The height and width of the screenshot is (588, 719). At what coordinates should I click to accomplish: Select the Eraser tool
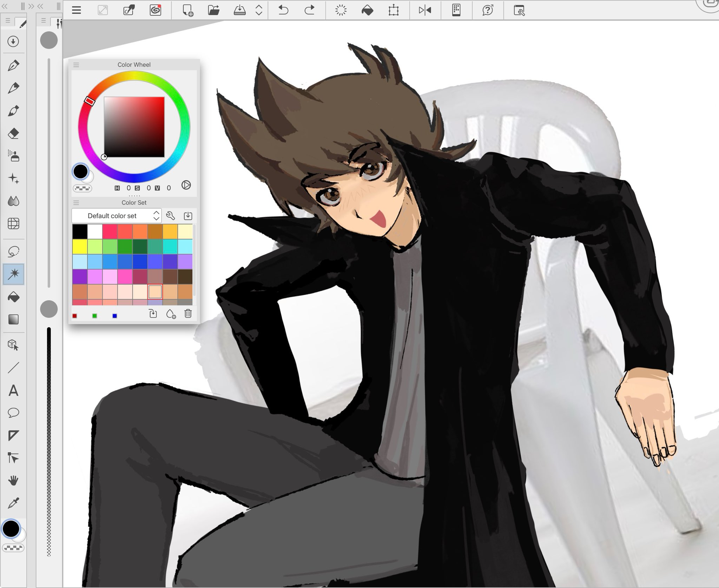[x=13, y=133]
